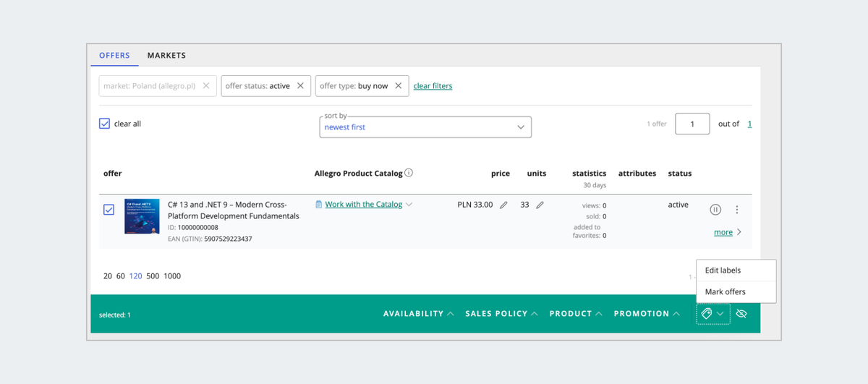
Task: Expand the Work with the Catalog chevron
Action: [x=409, y=205]
